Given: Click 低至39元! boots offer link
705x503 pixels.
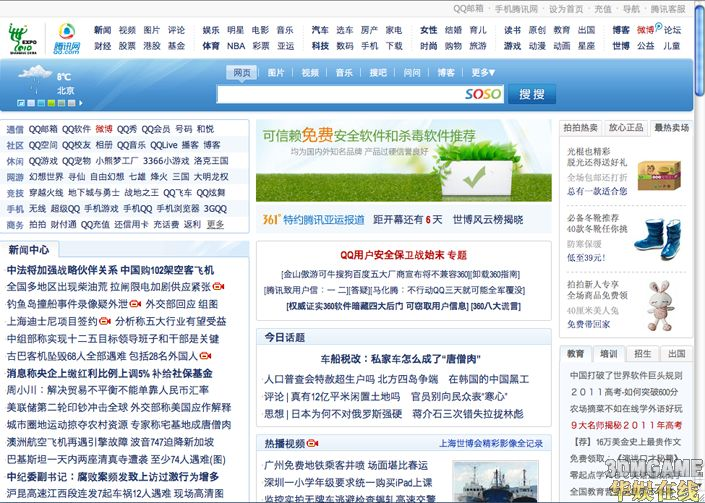Looking at the screenshot, I should pos(586,258).
